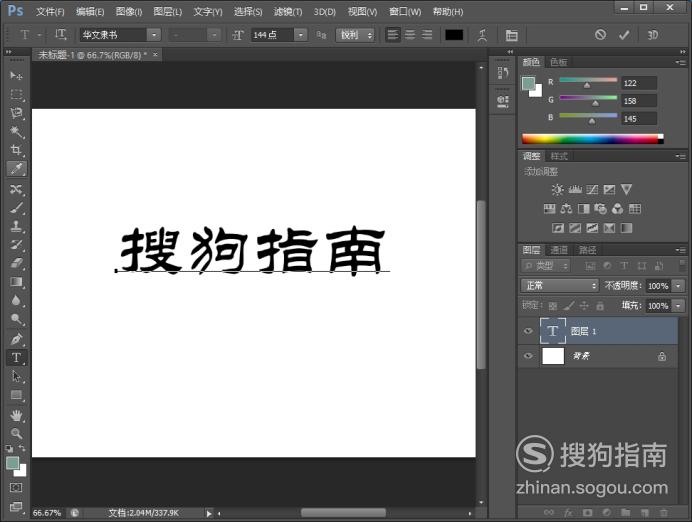Open the anti-aliasing dropdown 锐利
This screenshot has height=522, width=692.
click(x=355, y=35)
